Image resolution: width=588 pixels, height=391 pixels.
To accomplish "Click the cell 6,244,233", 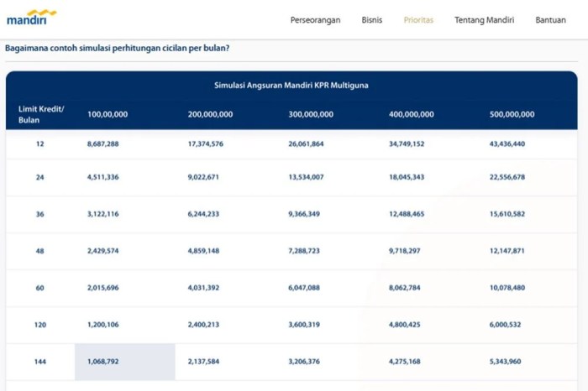I will [203, 214].
